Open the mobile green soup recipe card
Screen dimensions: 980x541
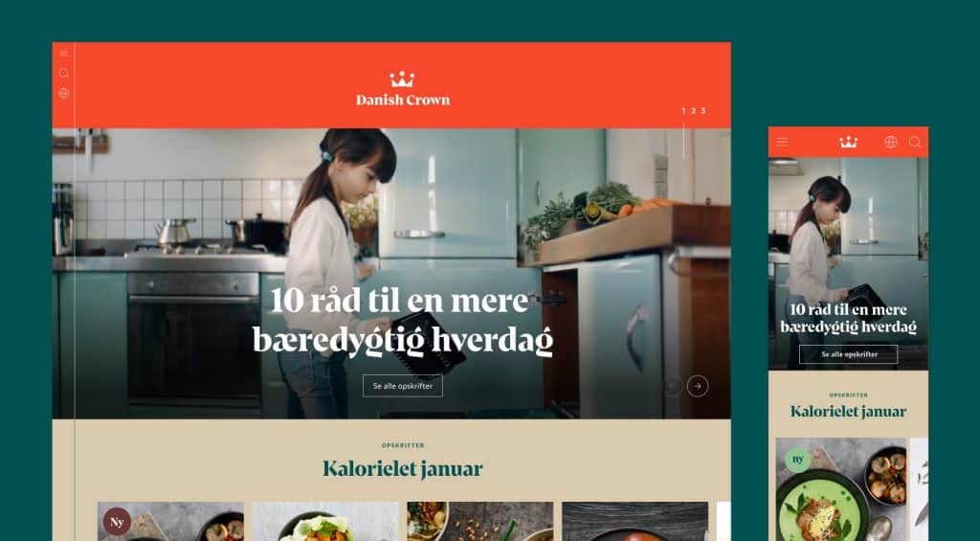841,489
